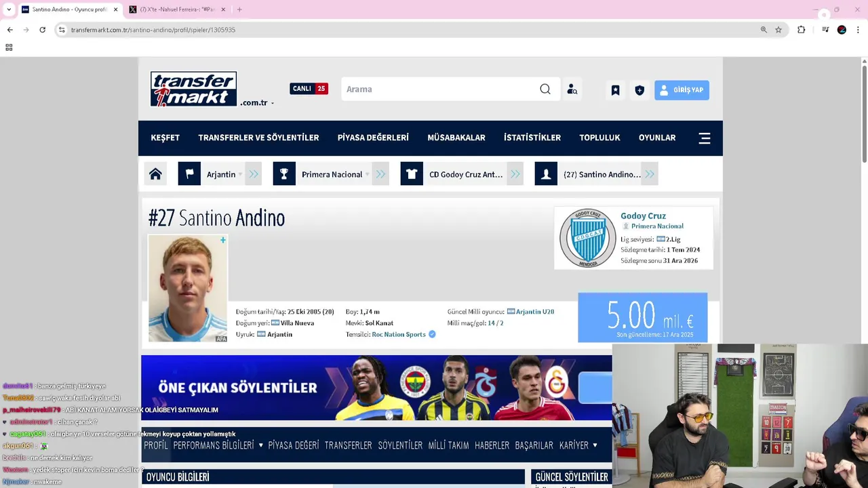The height and width of the screenshot is (488, 868).
Task: Open the Arjantin U20 national team link
Action: click(535, 312)
